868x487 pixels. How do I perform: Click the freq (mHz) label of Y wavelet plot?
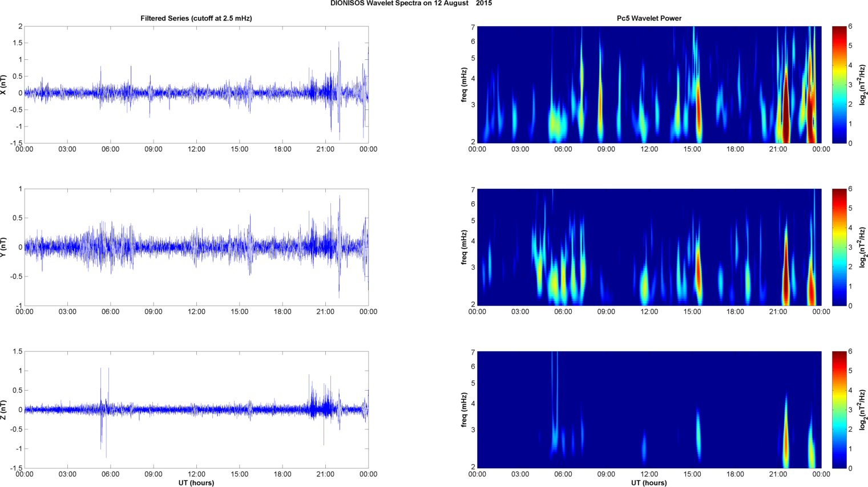pos(465,247)
